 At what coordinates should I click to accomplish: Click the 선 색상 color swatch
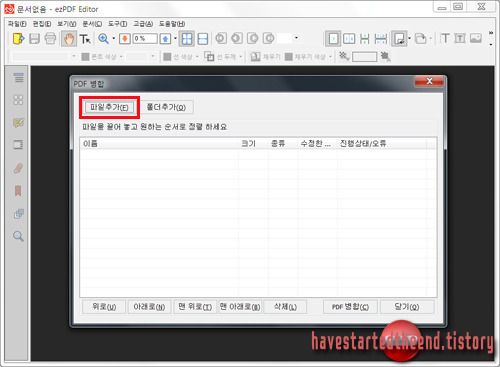coord(167,57)
